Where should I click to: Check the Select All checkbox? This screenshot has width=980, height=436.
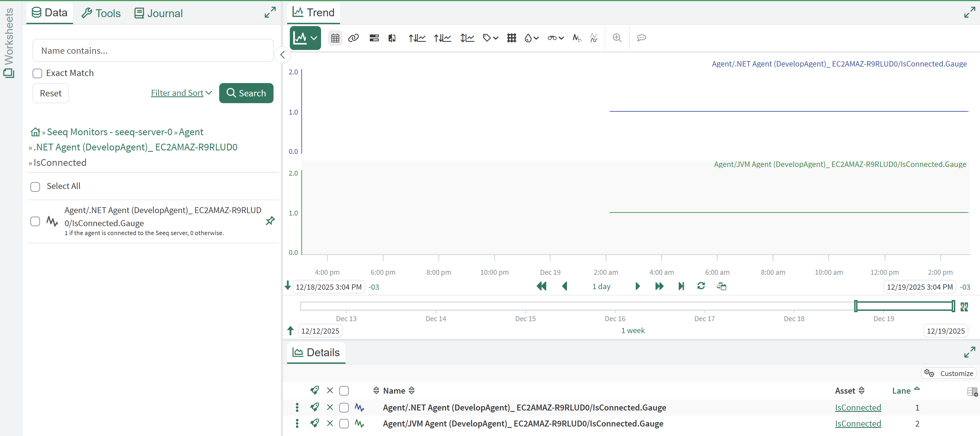(35, 187)
